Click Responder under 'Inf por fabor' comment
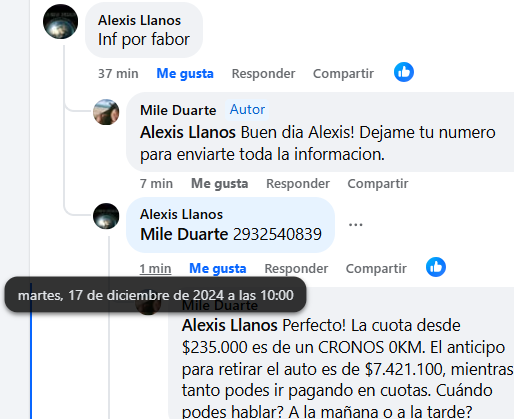Screen dimensions: 514x419 (x=263, y=73)
